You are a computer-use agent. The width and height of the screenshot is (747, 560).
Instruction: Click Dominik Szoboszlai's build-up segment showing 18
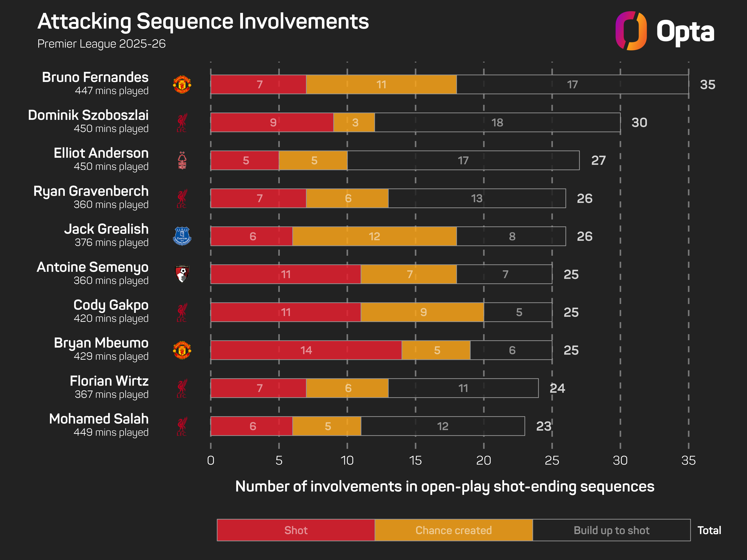point(497,122)
